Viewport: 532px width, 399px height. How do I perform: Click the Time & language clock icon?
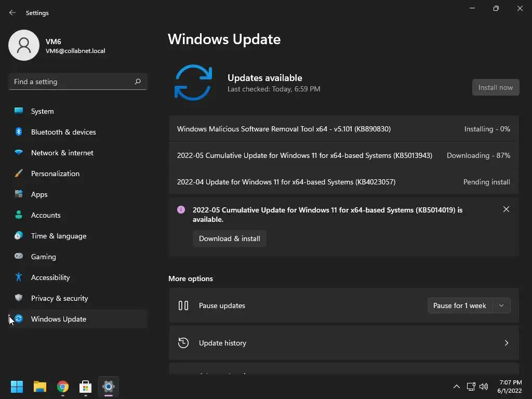(19, 235)
